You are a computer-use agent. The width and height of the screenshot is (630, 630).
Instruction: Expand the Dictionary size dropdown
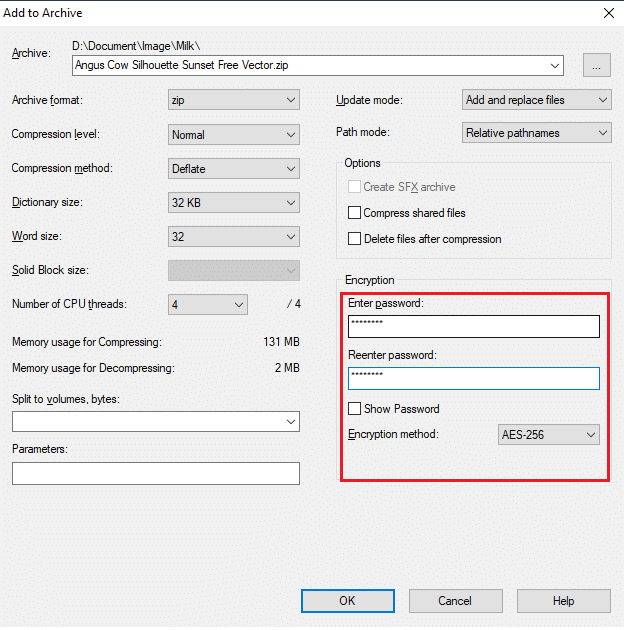point(234,203)
